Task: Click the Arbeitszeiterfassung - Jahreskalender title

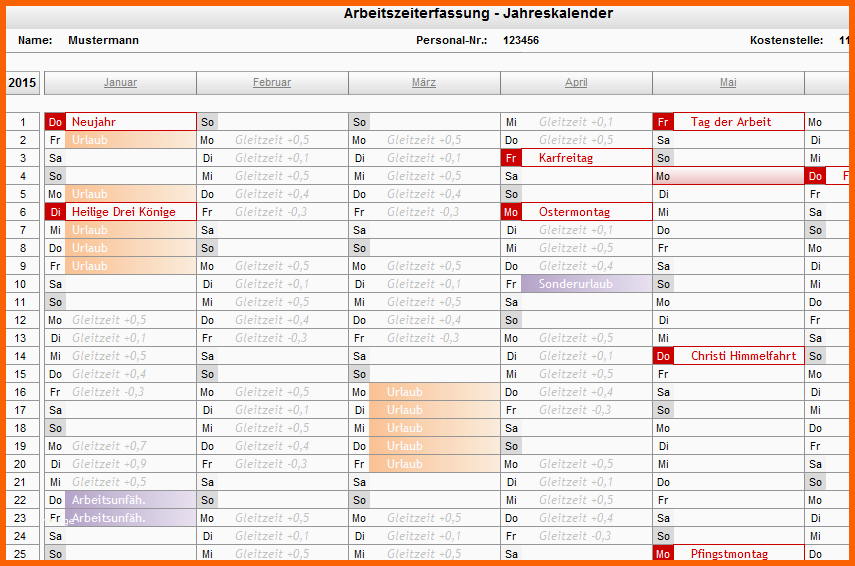Action: click(x=478, y=14)
